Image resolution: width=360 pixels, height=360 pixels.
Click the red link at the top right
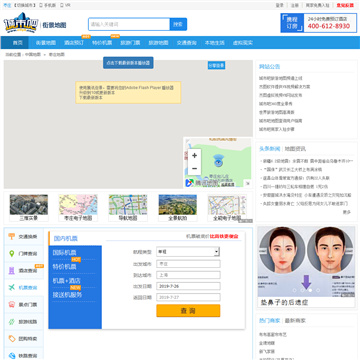pyautogui.click(x=345, y=5)
